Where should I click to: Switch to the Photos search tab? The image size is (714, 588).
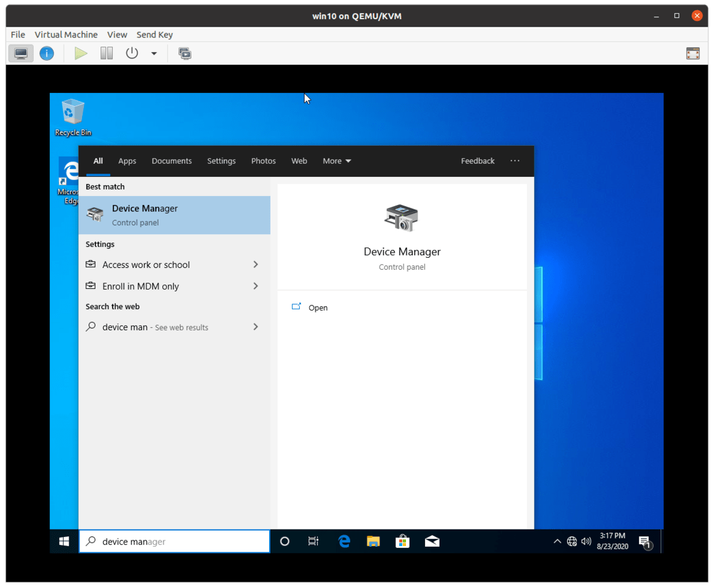(263, 161)
